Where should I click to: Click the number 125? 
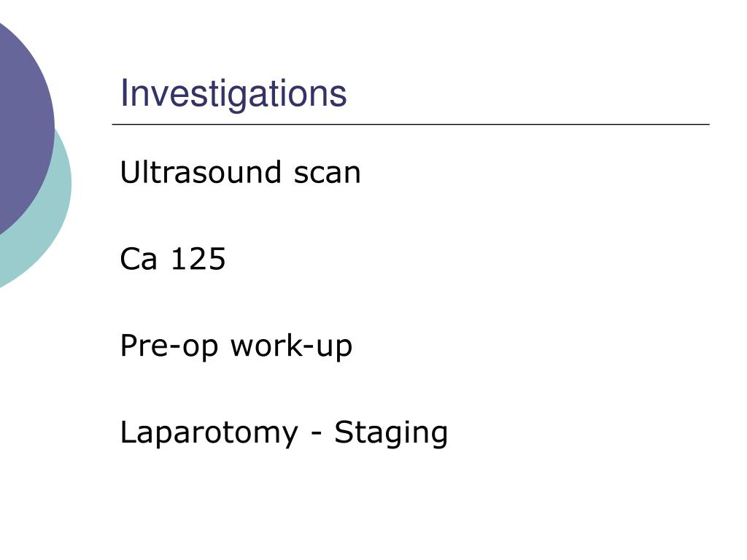[x=198, y=259]
